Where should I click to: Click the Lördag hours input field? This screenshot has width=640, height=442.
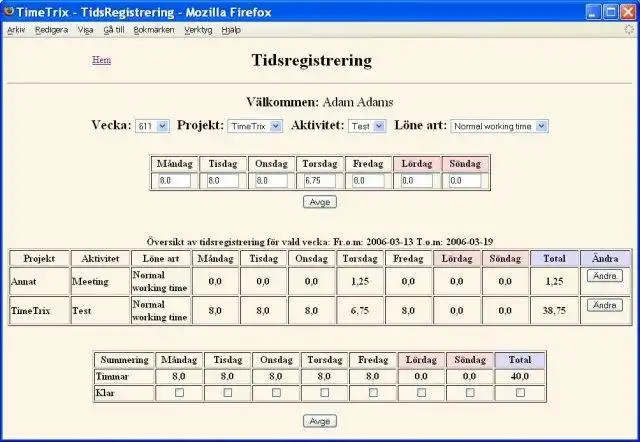(x=417, y=180)
